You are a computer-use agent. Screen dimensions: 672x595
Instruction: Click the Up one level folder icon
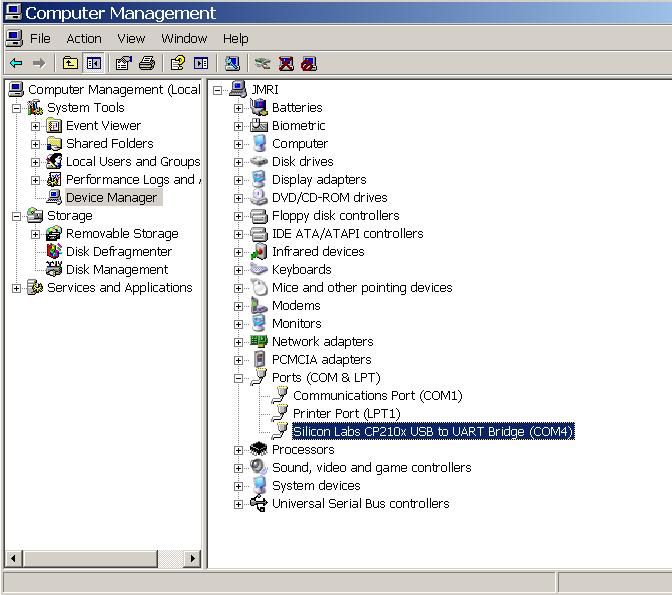70,63
